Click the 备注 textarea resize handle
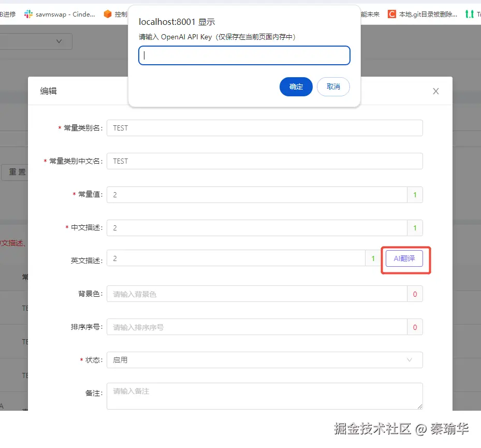The image size is (481, 448). pyautogui.click(x=420, y=406)
